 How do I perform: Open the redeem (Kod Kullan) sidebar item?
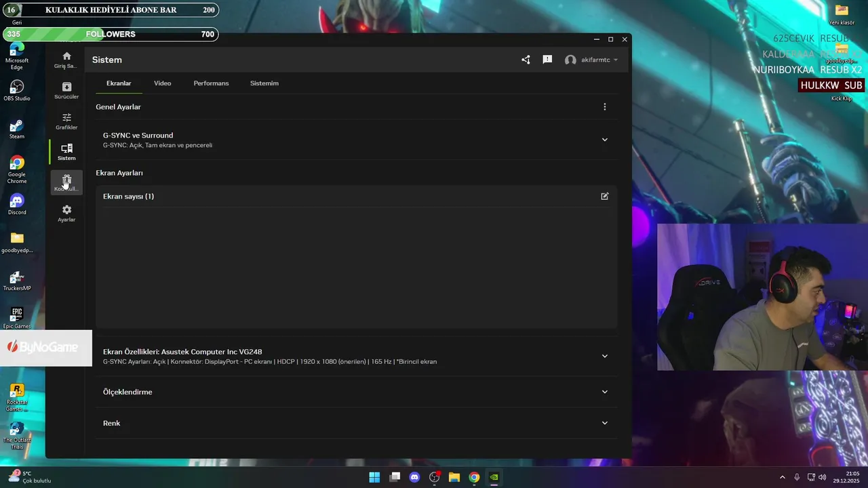click(66, 183)
